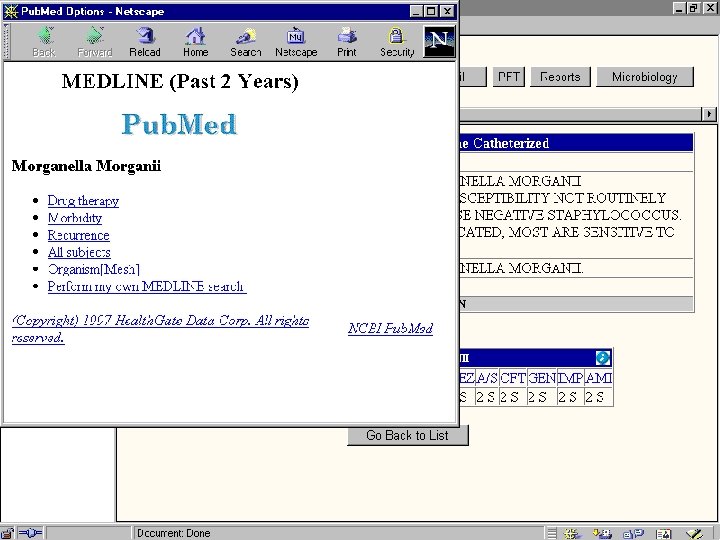The height and width of the screenshot is (540, 720).
Task: Click the CFT column header
Action: click(513, 378)
